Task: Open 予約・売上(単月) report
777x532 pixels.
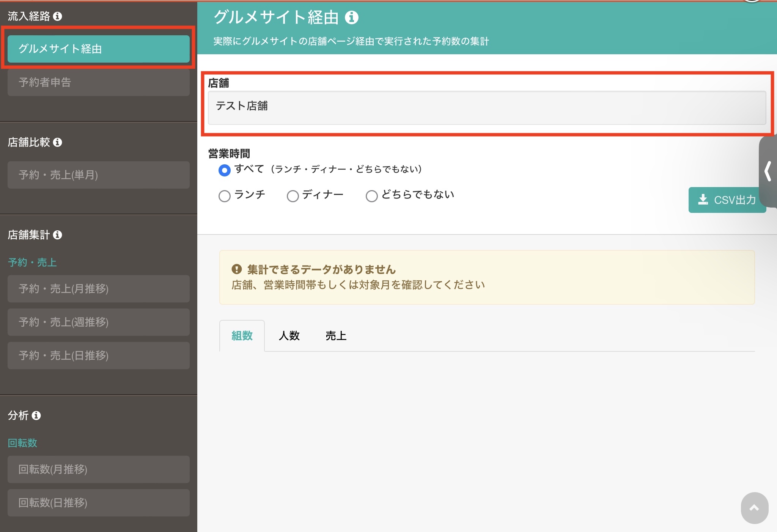Action: pos(99,175)
